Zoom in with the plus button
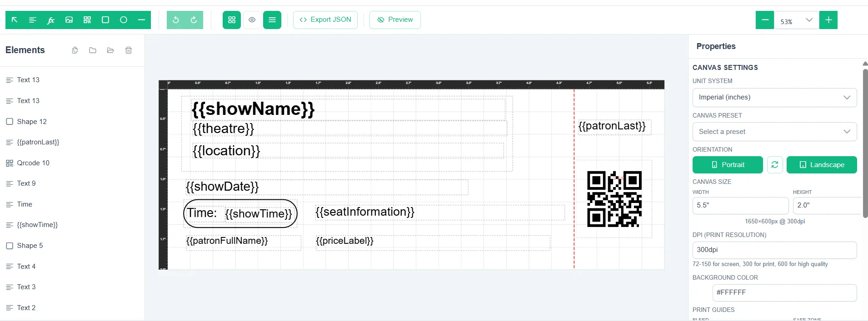The width and height of the screenshot is (868, 321). 828,20
